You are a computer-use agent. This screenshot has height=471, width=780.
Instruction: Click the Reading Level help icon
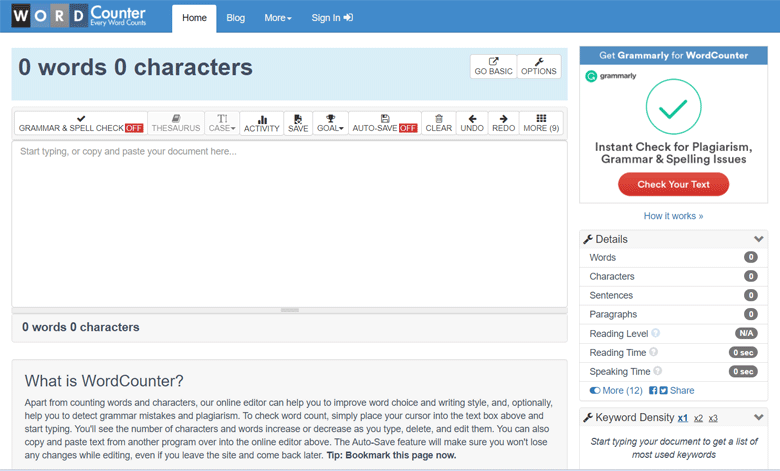(656, 333)
